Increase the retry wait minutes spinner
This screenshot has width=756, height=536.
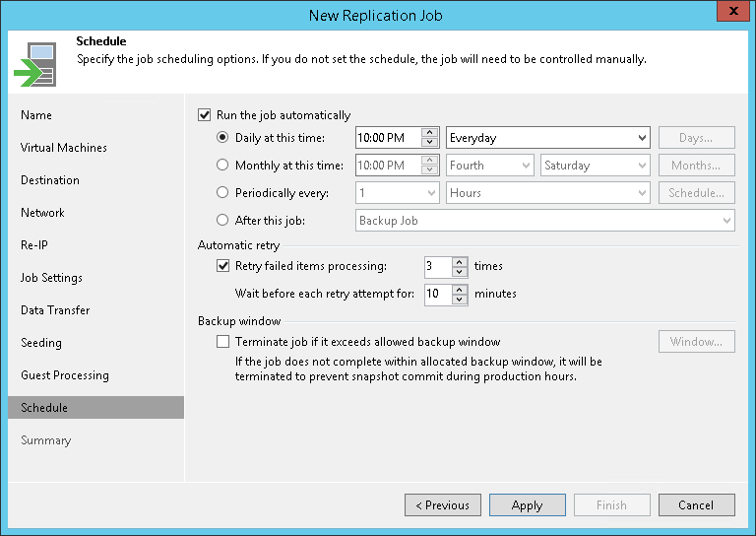pos(460,289)
